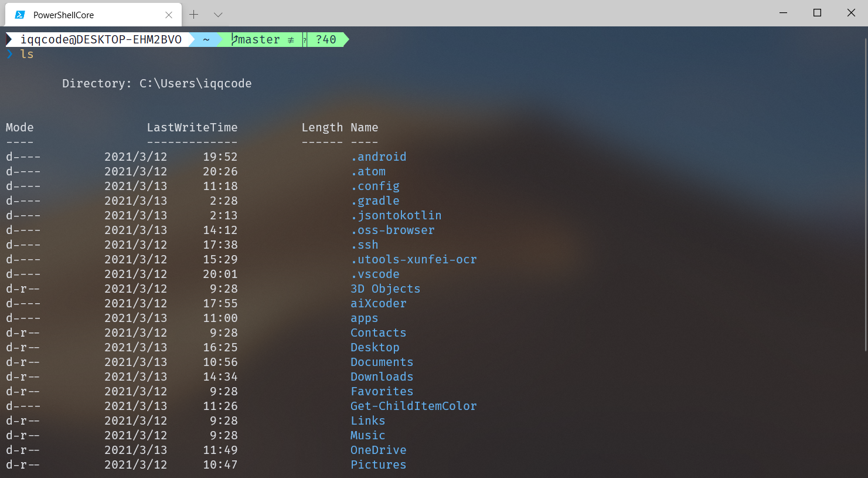Click the Contacts directory name
The height and width of the screenshot is (478, 868).
pos(379,333)
